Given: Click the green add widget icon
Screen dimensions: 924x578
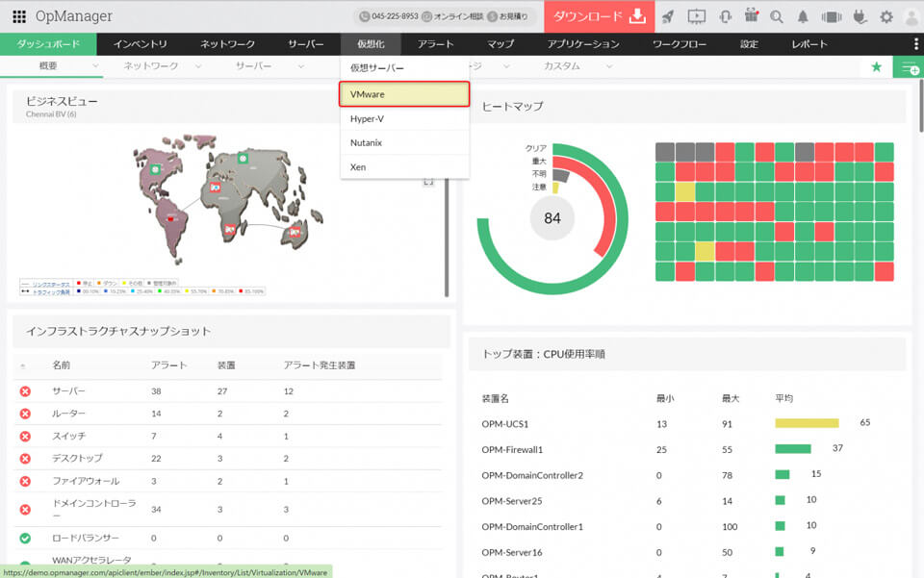Looking at the screenshot, I should 908,66.
